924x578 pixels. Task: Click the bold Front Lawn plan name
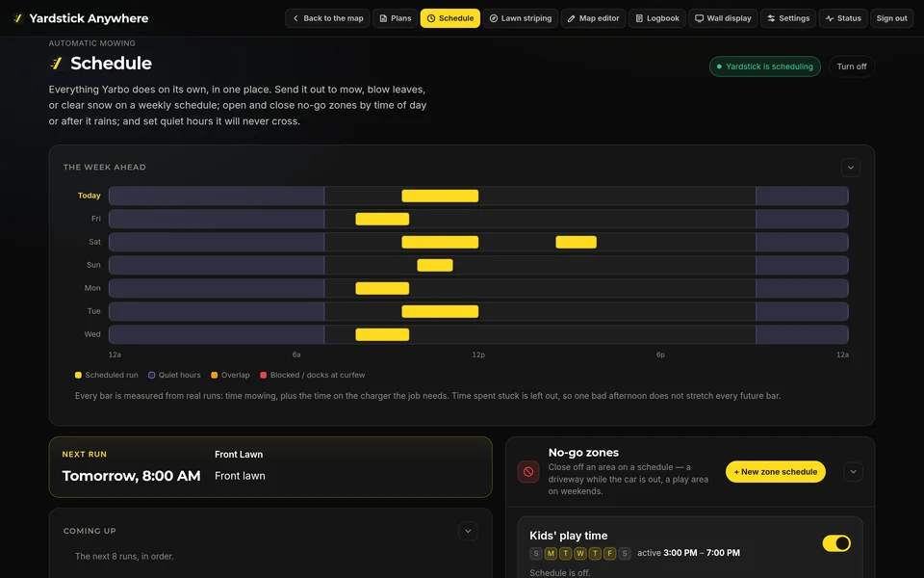[x=239, y=455]
